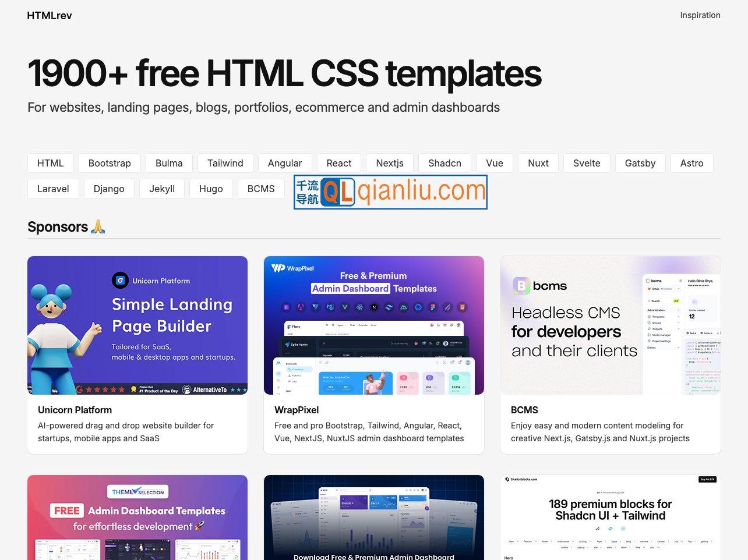Viewport: 748px width, 560px height.
Task: Open the Laravel templates tag
Action: point(53,189)
